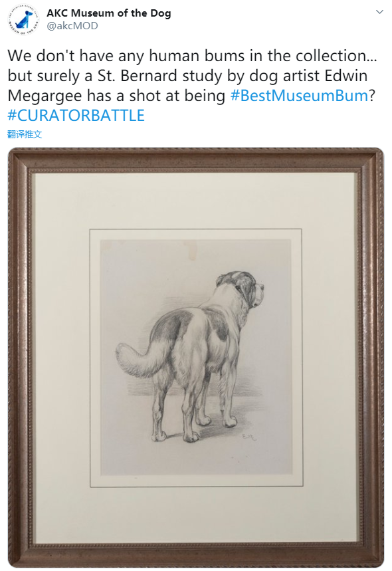Open the #CURATORBATTLE hashtag
This screenshot has height=571, width=392.
(76, 116)
